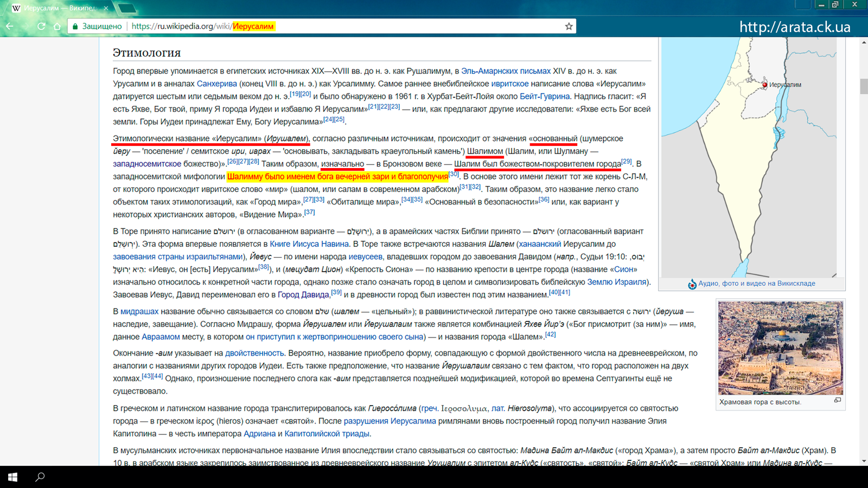Viewport: 868px width, 488px height.
Task: Click the Israel location map image
Action: (749, 157)
